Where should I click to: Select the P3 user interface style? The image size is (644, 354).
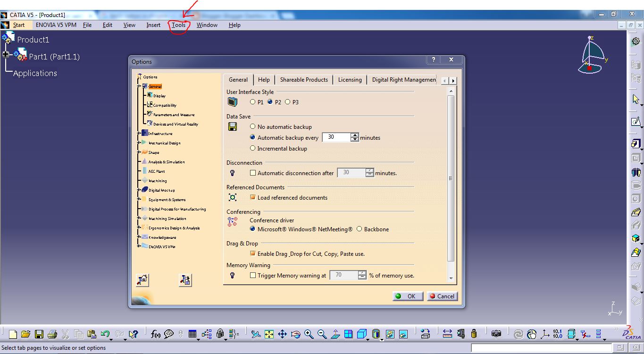point(288,102)
